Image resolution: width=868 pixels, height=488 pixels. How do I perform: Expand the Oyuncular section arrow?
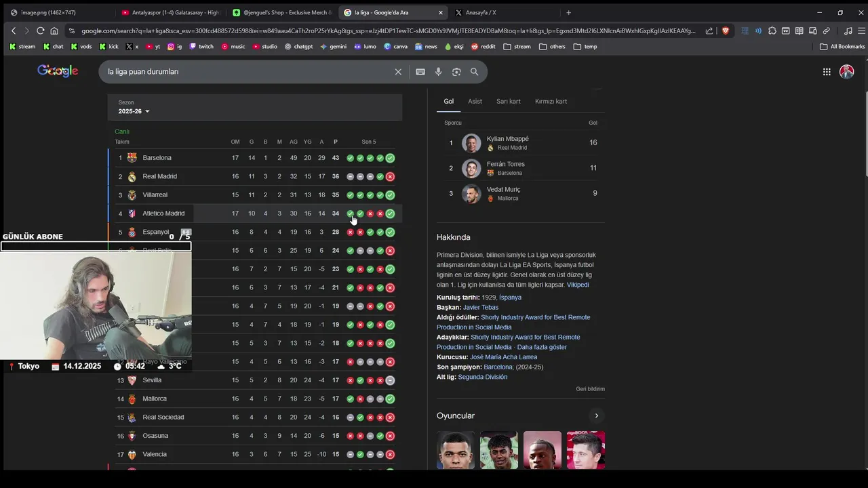597,416
